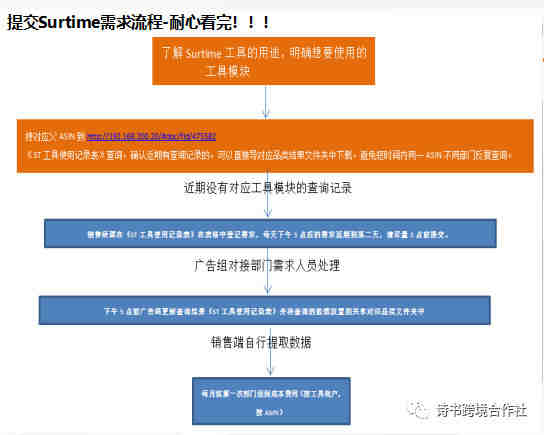Select the bottom small blue box about monthly costs
This screenshot has width=544, height=435.
pos(271,401)
